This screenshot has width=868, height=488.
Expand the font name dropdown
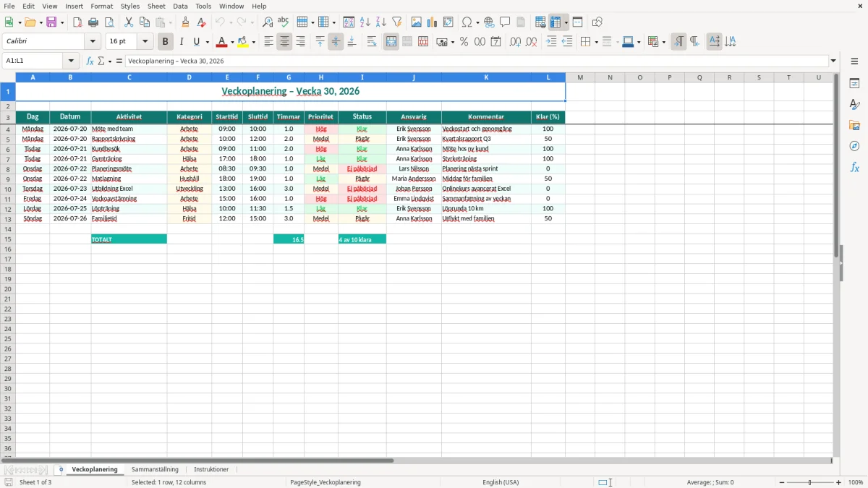(93, 42)
